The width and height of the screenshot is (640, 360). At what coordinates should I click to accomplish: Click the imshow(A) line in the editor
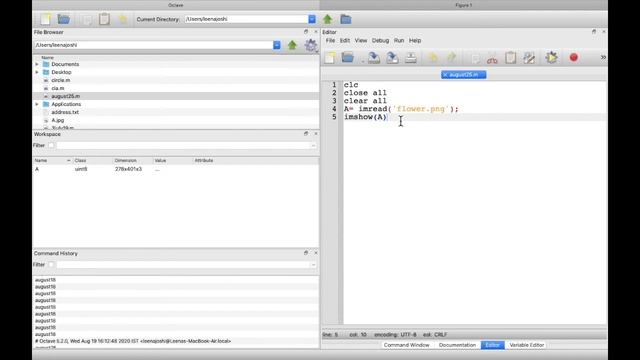(x=365, y=117)
